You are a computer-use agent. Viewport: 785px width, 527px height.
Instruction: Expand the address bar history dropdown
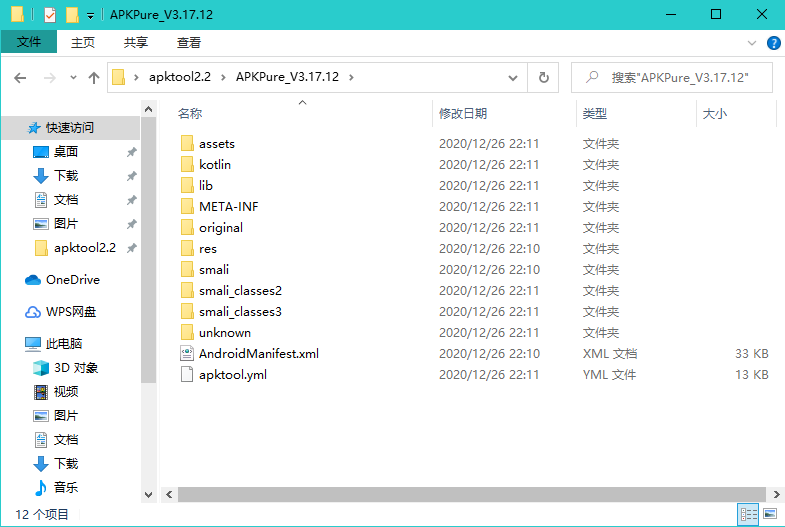coord(513,78)
